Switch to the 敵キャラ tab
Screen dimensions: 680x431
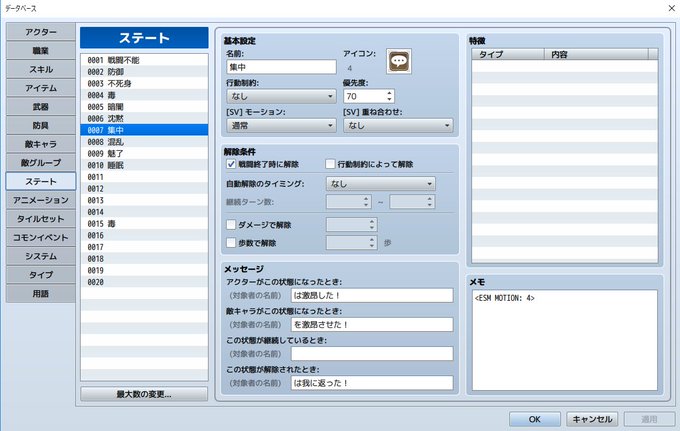point(41,144)
